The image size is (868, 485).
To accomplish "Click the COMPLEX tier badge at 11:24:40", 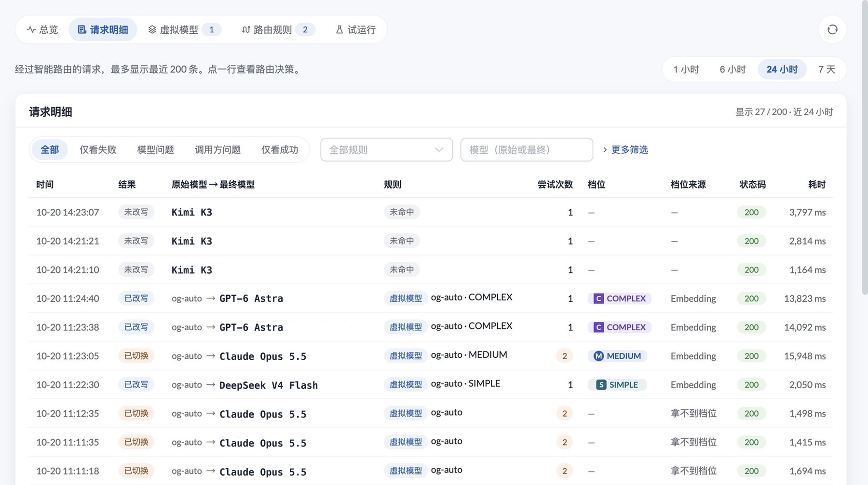I will click(620, 298).
